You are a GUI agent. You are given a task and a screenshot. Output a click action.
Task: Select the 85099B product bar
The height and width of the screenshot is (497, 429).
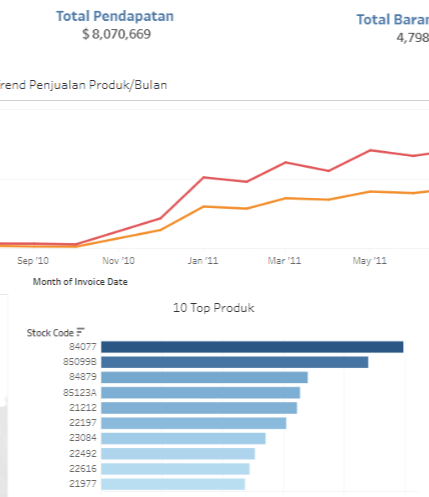[235, 362]
